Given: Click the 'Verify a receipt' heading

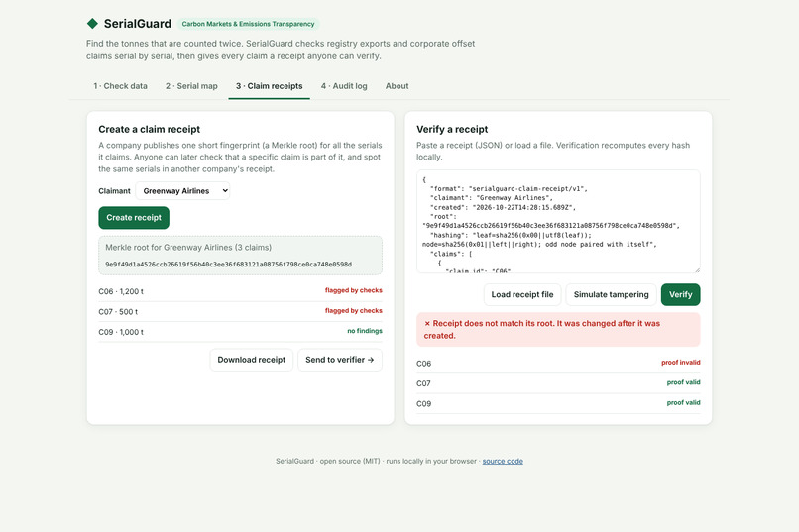Looking at the screenshot, I should 452,130.
